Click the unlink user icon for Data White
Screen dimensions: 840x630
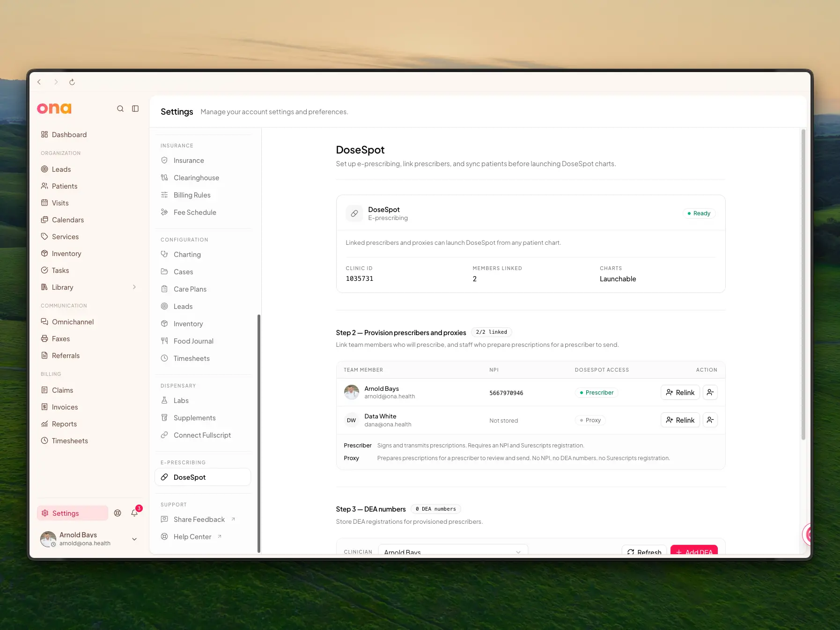pos(710,420)
